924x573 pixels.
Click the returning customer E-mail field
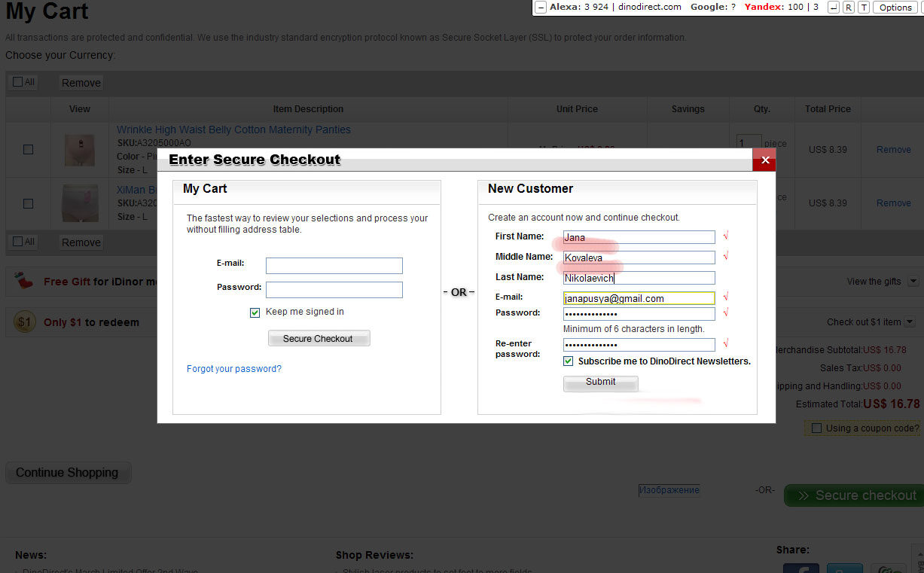[334, 266]
